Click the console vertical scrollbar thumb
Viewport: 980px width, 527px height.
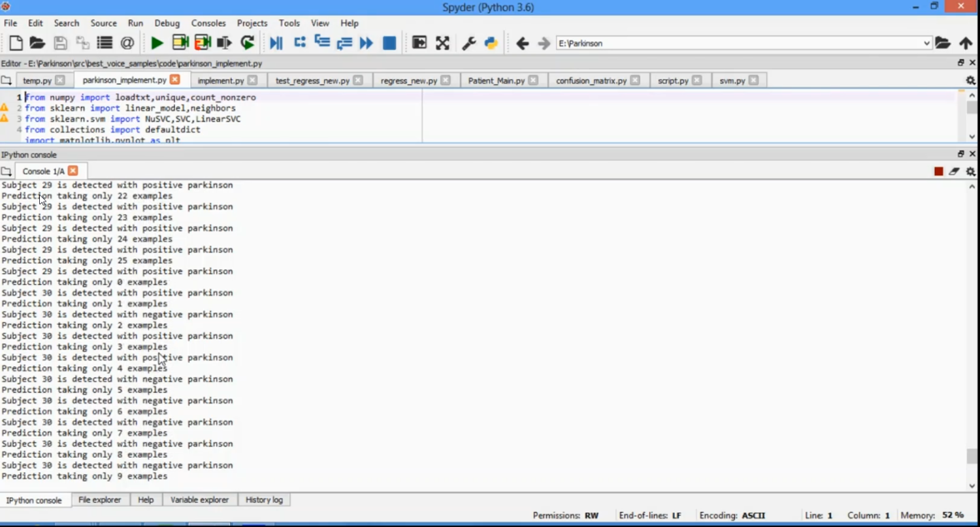972,456
